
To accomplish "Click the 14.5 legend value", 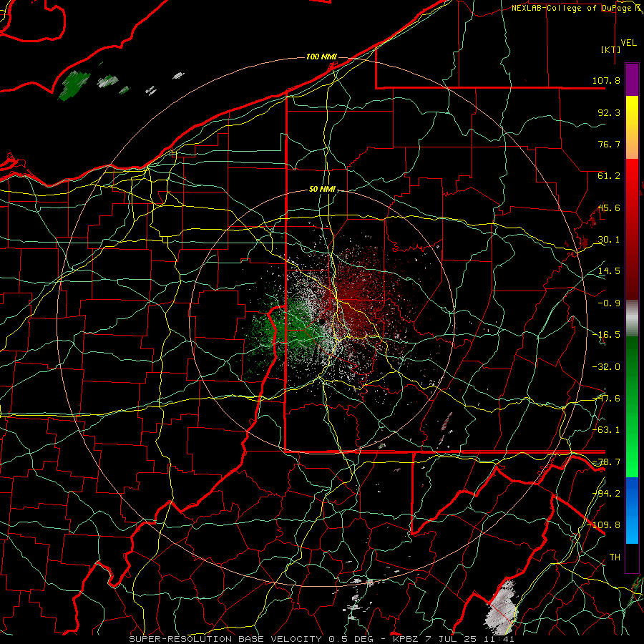I will (609, 271).
